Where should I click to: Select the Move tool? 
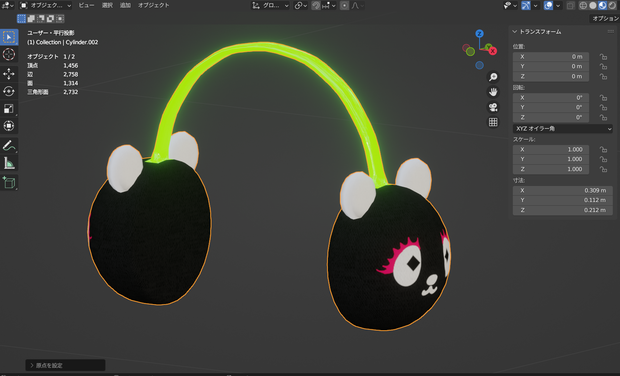tap(9, 74)
